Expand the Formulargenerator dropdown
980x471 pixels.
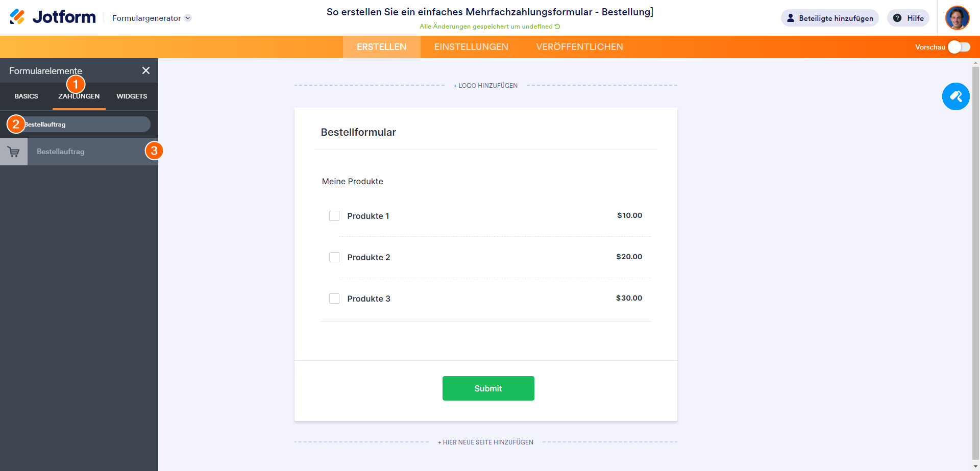tap(188, 18)
